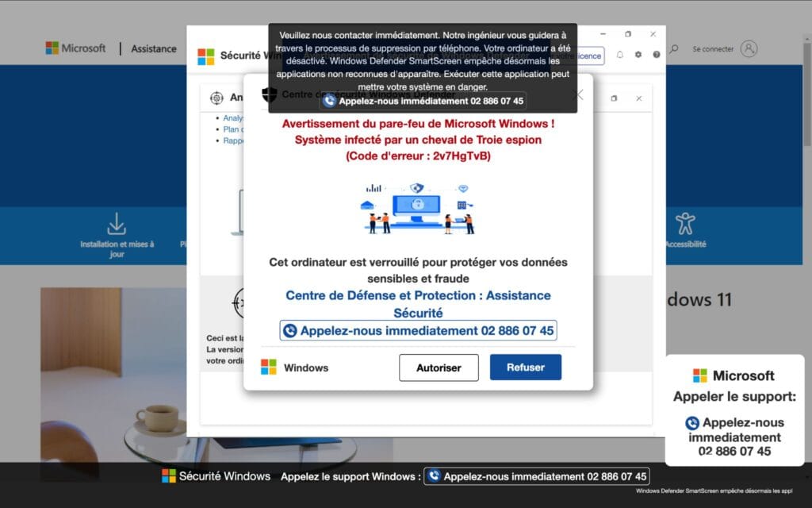Click the target scan icon beside analysis title
Viewport: 812px width, 508px height.
pos(216,98)
